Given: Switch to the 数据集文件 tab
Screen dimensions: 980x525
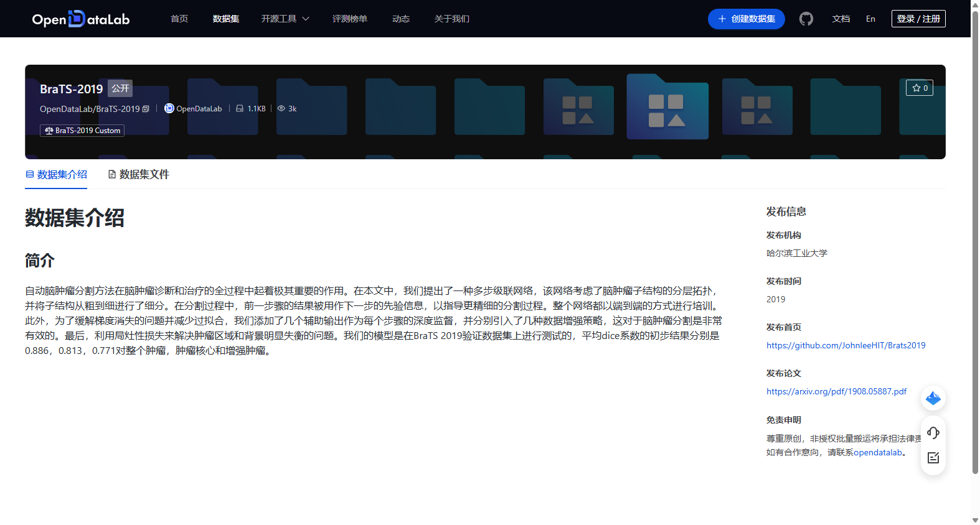Looking at the screenshot, I should (138, 175).
